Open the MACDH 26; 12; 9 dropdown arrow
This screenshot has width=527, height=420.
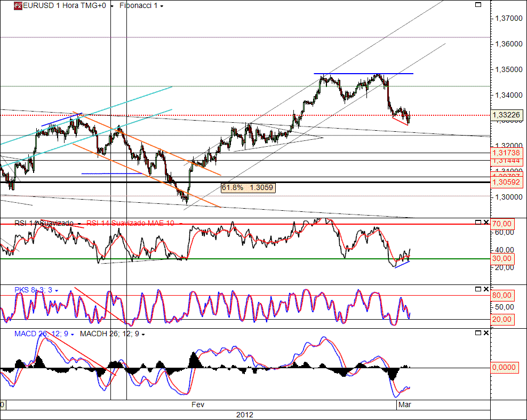[x=143, y=335]
